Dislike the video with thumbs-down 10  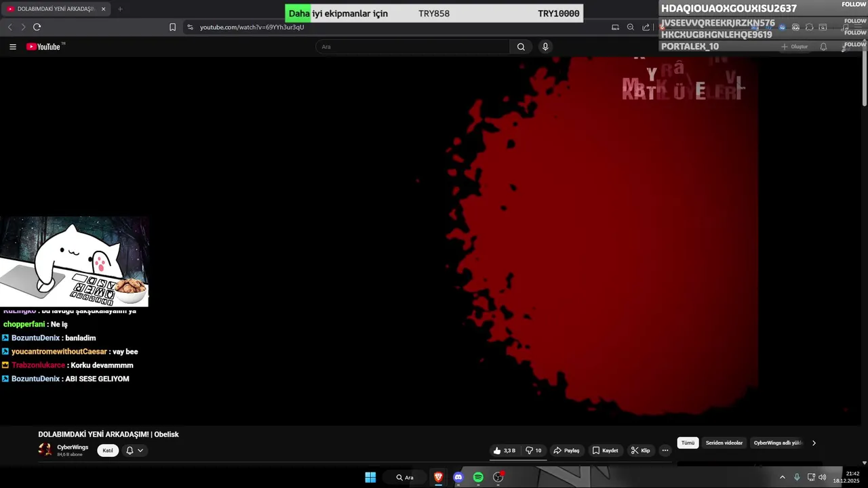coord(534,451)
